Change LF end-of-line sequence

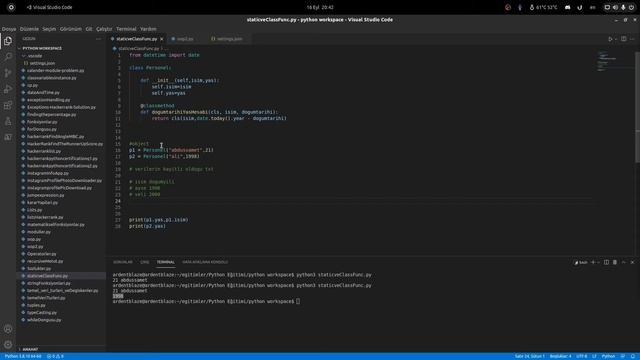click(594, 356)
